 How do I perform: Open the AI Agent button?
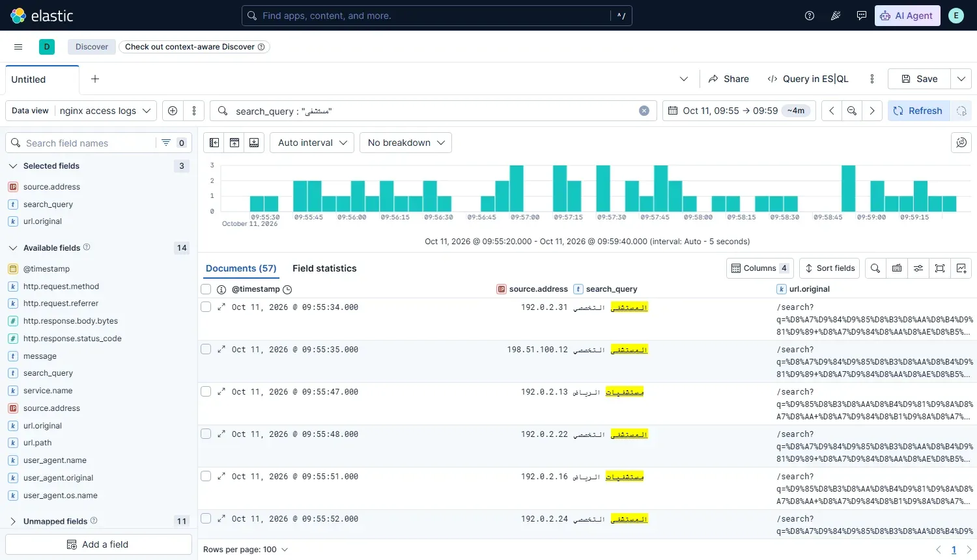click(907, 16)
